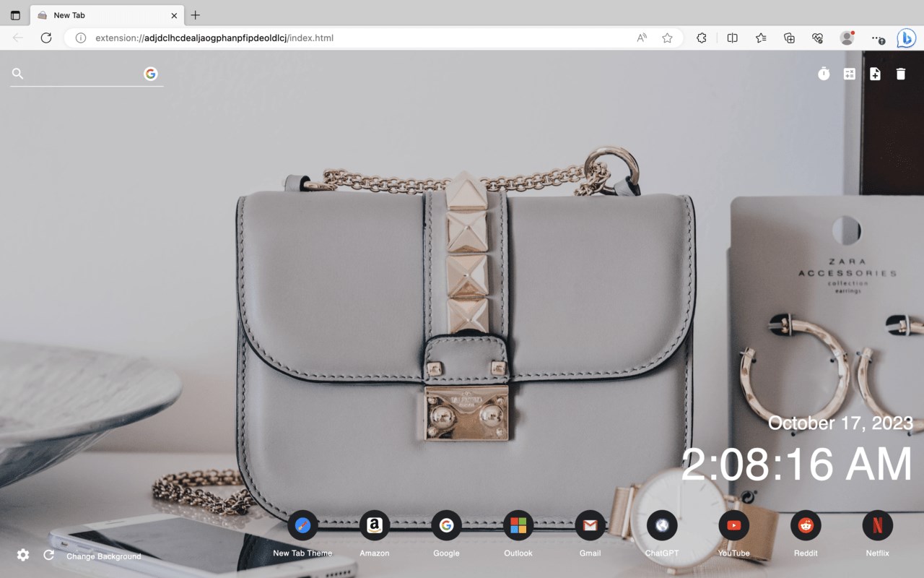
Task: Open the Collections button
Action: tap(790, 38)
